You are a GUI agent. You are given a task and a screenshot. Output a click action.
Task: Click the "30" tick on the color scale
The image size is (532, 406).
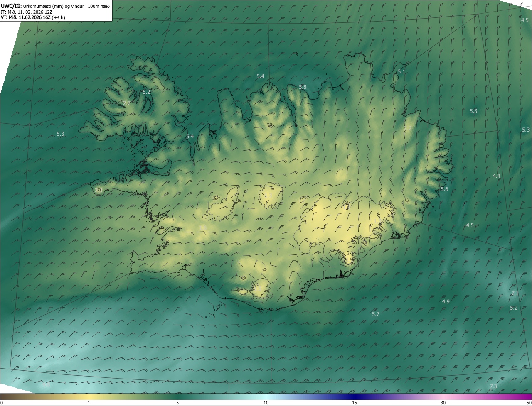[443, 403]
